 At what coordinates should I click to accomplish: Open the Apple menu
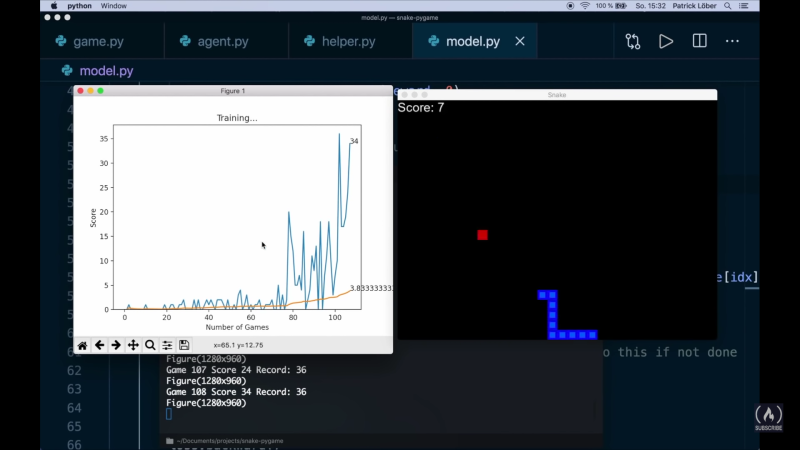pyautogui.click(x=54, y=6)
